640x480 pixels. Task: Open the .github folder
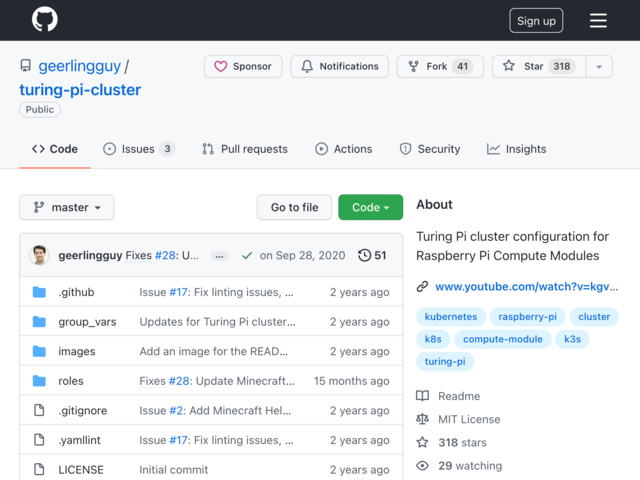(76, 292)
